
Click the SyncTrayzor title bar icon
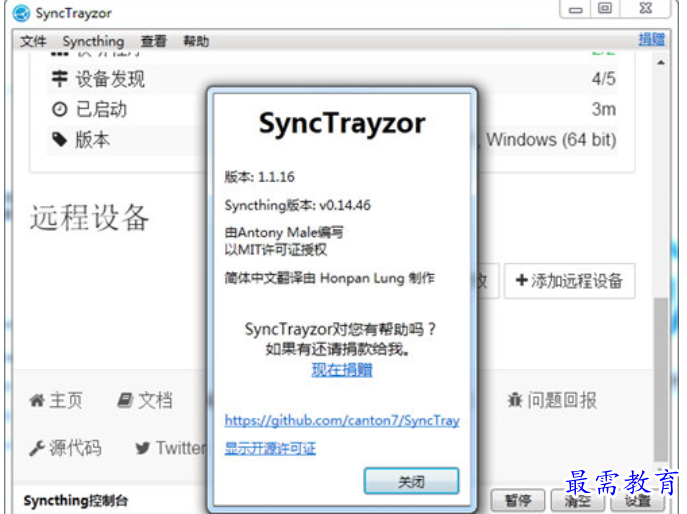point(21,14)
